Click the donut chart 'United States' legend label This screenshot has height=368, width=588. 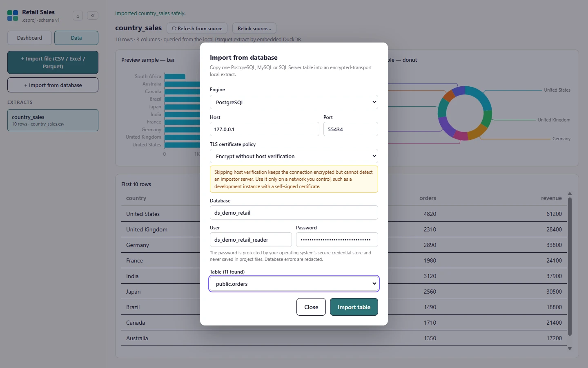pyautogui.click(x=557, y=90)
